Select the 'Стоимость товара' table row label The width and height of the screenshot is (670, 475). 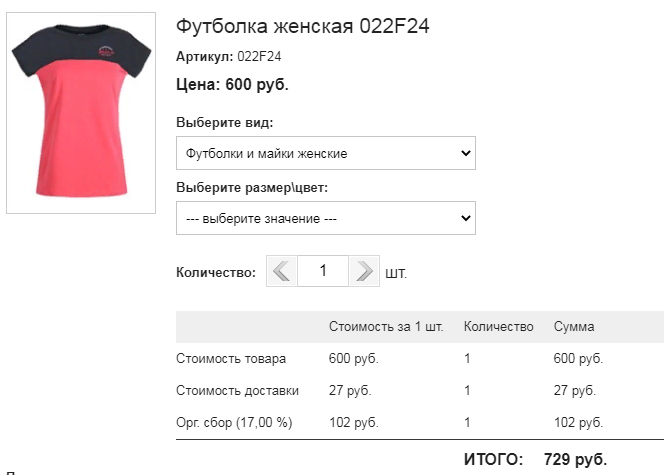pyautogui.click(x=231, y=358)
